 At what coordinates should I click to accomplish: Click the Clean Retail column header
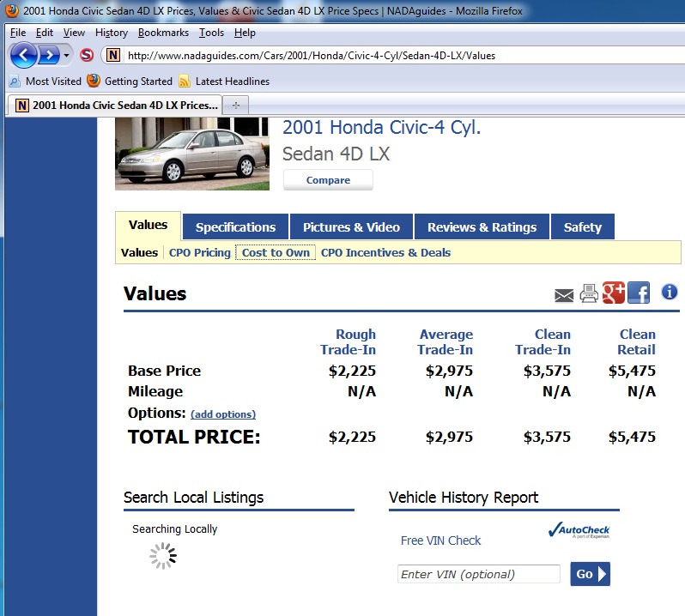point(637,341)
